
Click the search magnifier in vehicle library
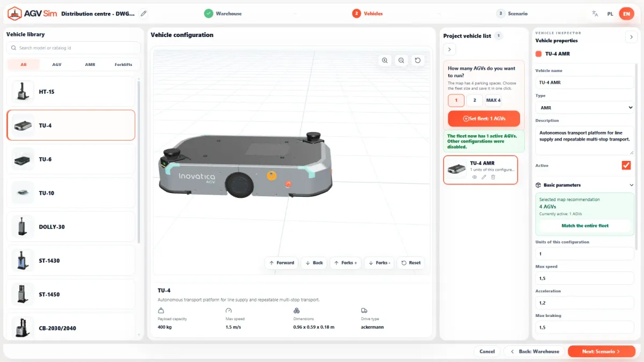(x=13, y=48)
